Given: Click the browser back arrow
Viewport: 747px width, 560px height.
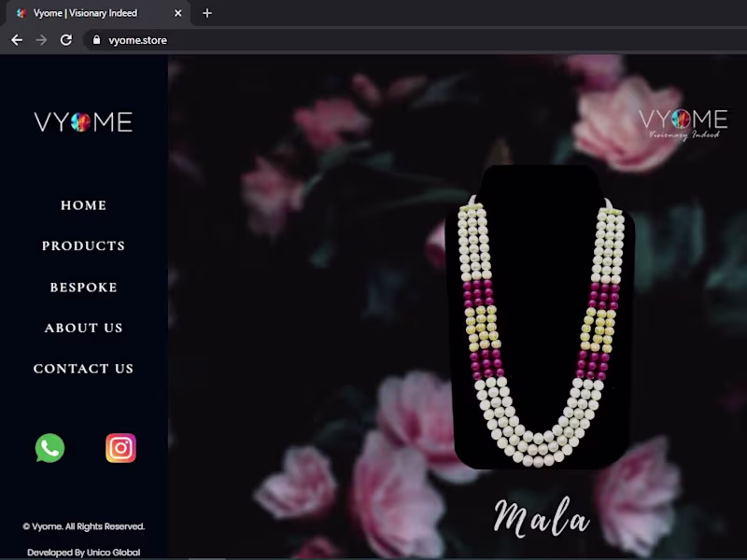Looking at the screenshot, I should 17,40.
